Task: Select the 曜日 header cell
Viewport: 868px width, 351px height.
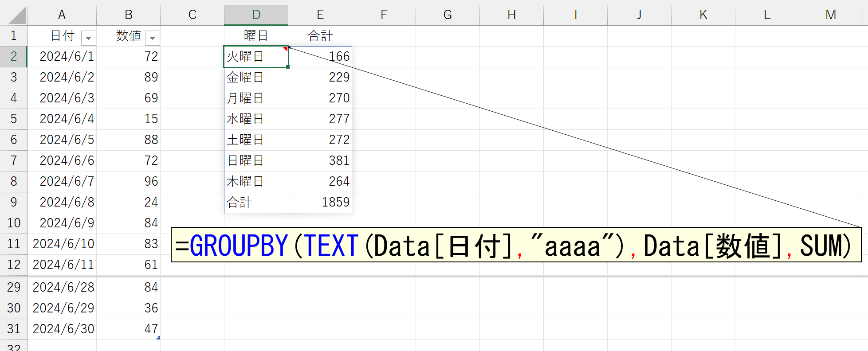Action: [256, 36]
